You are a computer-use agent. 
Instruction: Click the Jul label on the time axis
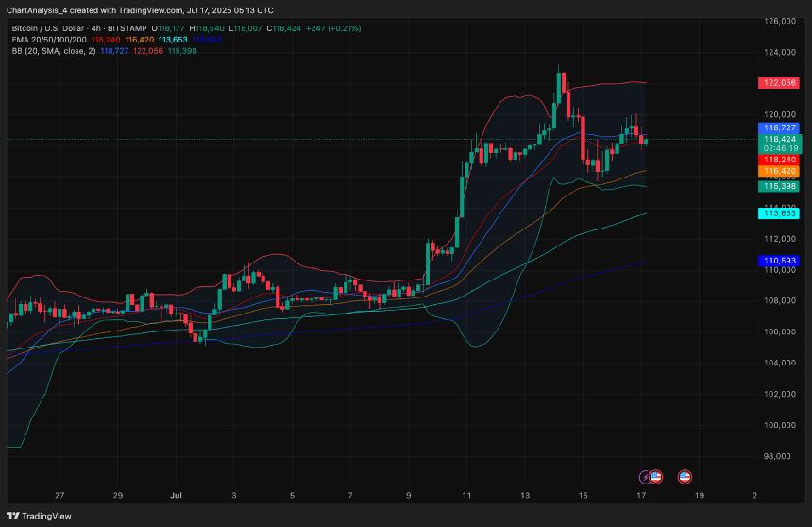[x=177, y=494]
